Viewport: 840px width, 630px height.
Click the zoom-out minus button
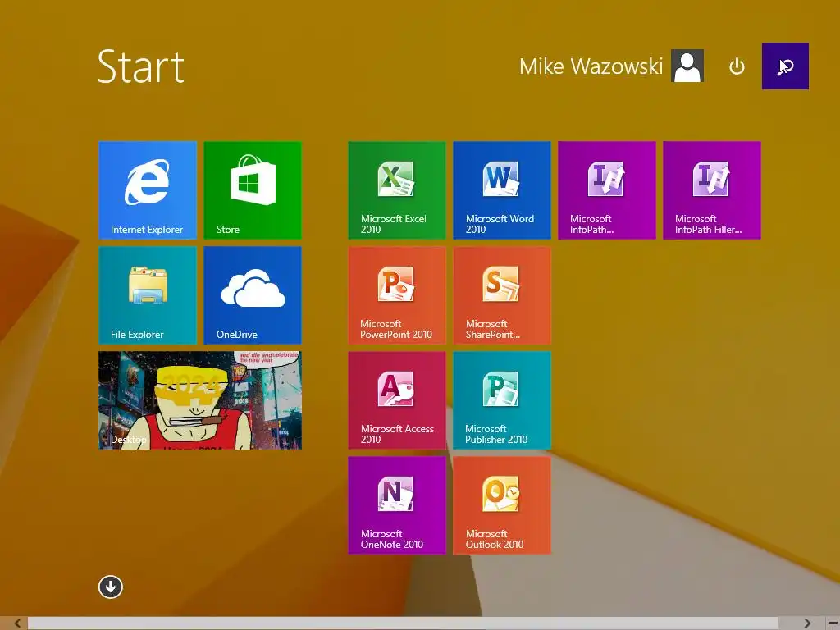(832, 623)
